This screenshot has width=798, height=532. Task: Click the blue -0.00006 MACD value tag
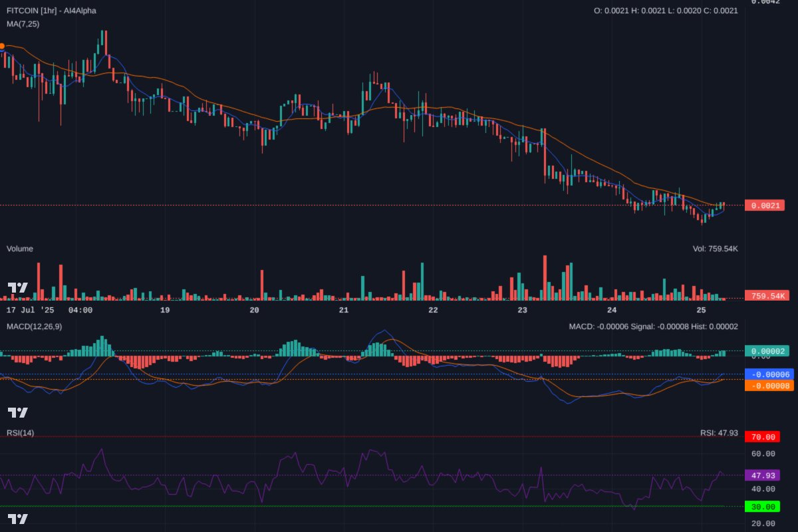click(x=769, y=374)
